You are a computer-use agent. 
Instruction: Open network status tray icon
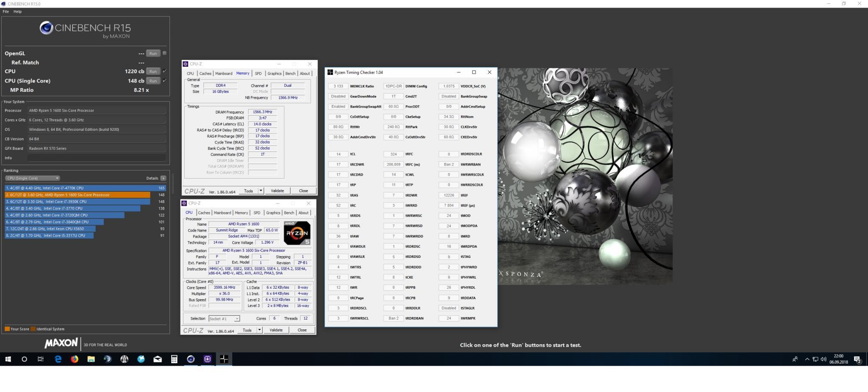815,359
